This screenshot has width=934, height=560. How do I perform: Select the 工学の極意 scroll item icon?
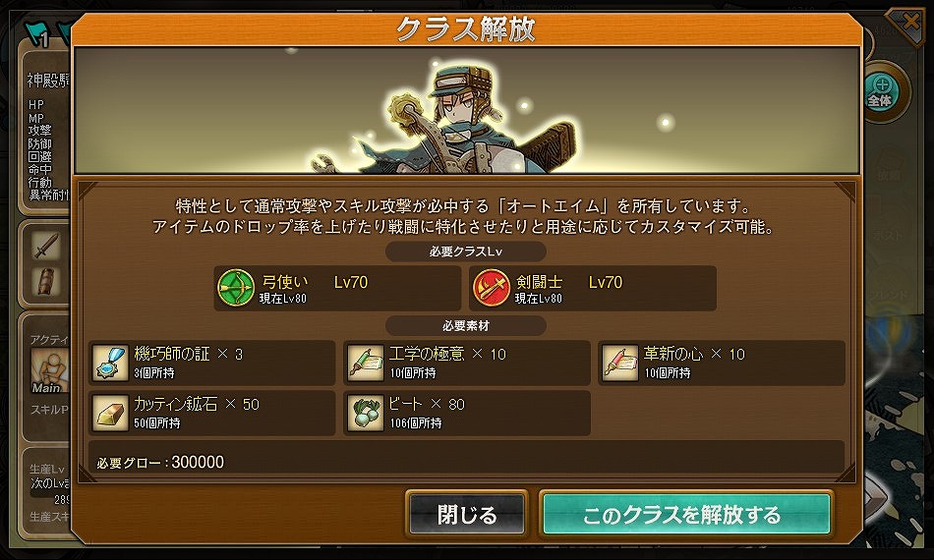(x=365, y=364)
